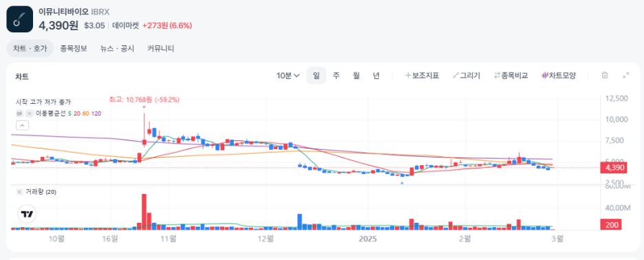Click the $3.05 dollar price
This screenshot has height=260, width=644.
click(x=94, y=25)
